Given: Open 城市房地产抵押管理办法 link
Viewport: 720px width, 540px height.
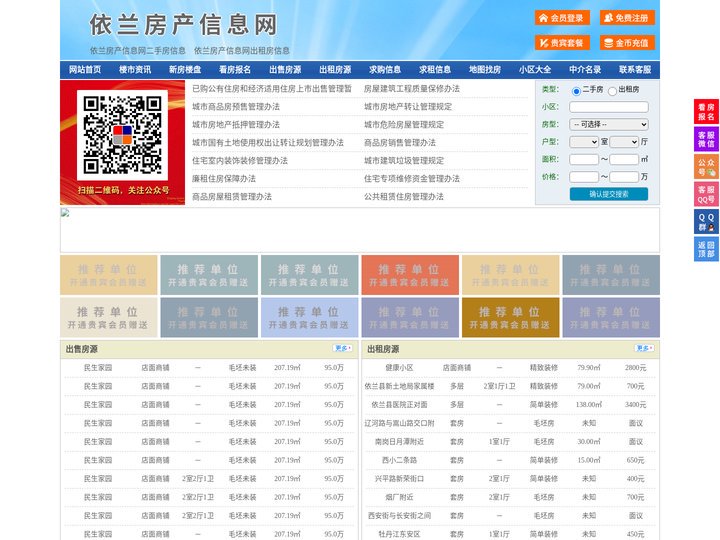Looking at the screenshot, I should (236, 124).
